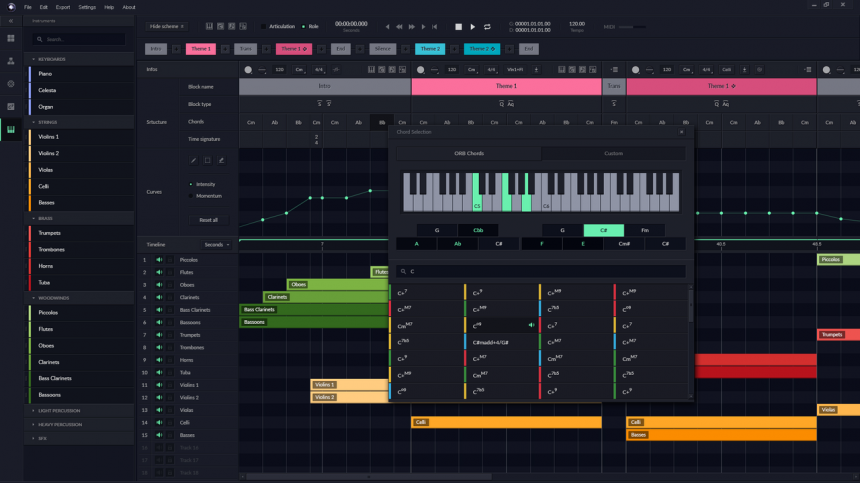The height and width of the screenshot is (483, 860).
Task: Click the instrument Search field
Action: point(78,39)
